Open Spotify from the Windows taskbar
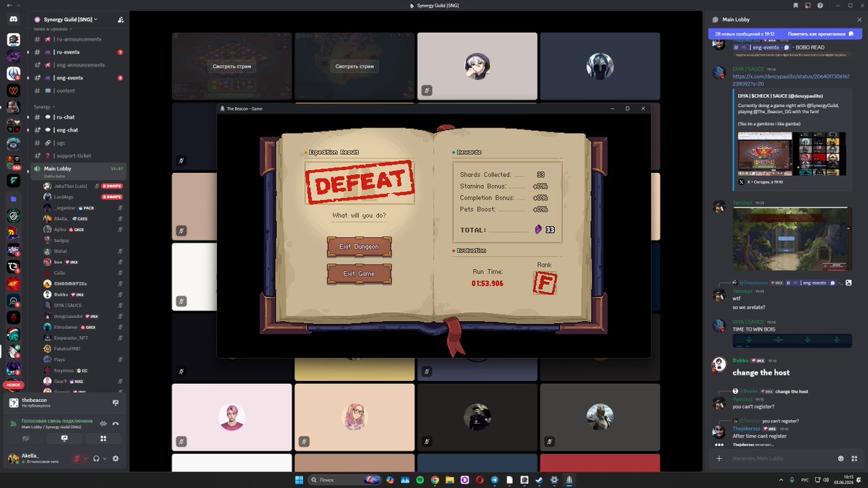 [420, 479]
